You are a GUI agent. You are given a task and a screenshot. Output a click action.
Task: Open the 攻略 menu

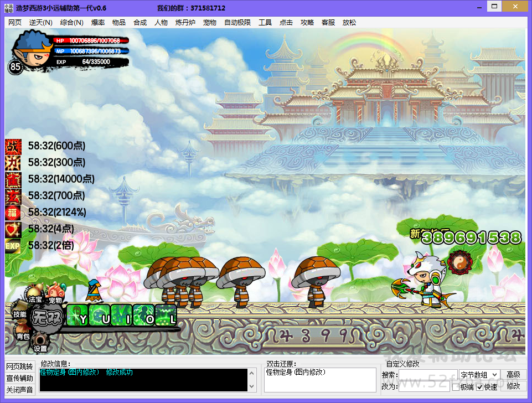pos(307,23)
